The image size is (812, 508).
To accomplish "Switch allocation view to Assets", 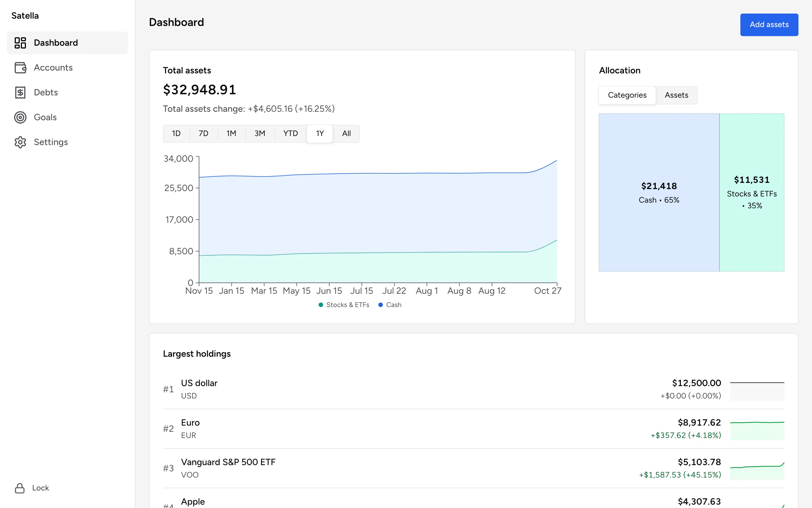I will (x=676, y=95).
